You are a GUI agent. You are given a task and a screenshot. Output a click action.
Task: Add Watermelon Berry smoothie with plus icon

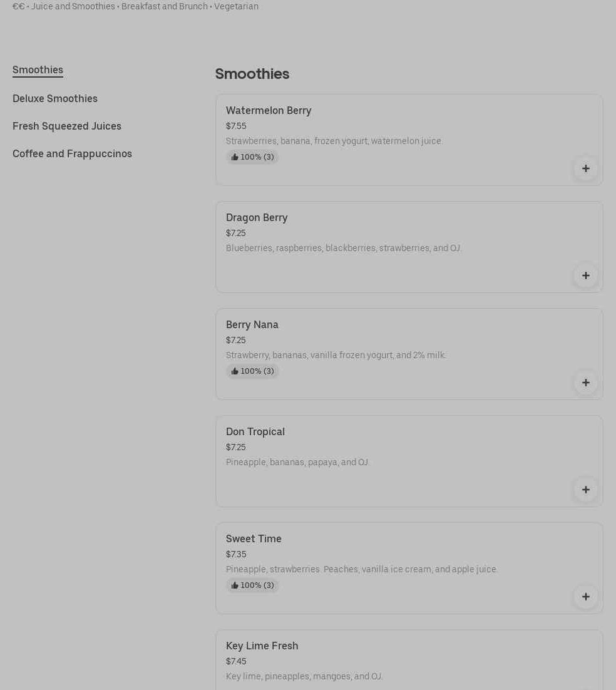click(585, 168)
